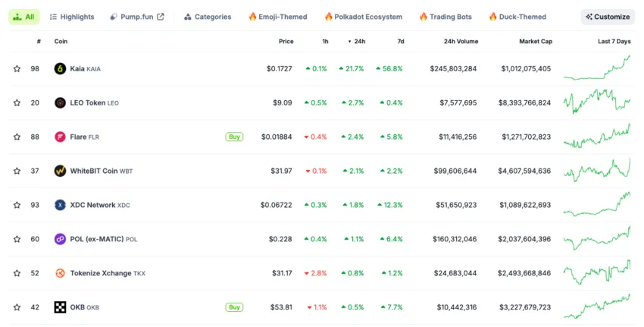This screenshot has height=327, width=644.
Task: Sort by the 24h column header
Action: coord(357,41)
